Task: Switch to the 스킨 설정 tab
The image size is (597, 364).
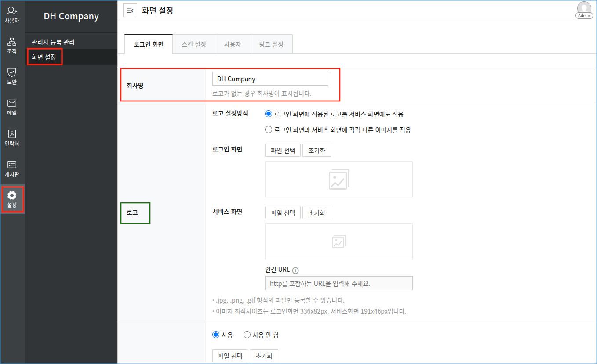Action: point(194,44)
